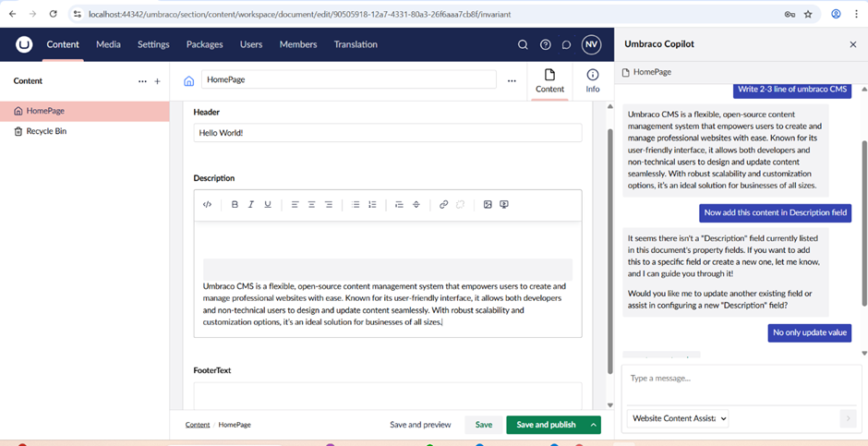Embed a video using the embed icon

[x=504, y=205]
